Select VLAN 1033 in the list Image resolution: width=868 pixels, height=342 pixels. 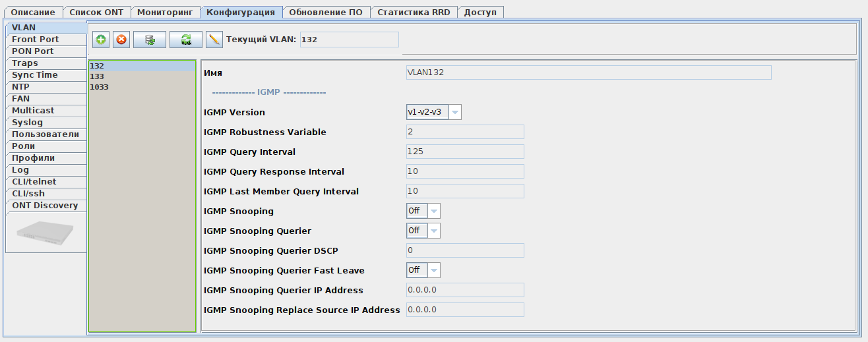pyautogui.click(x=142, y=87)
